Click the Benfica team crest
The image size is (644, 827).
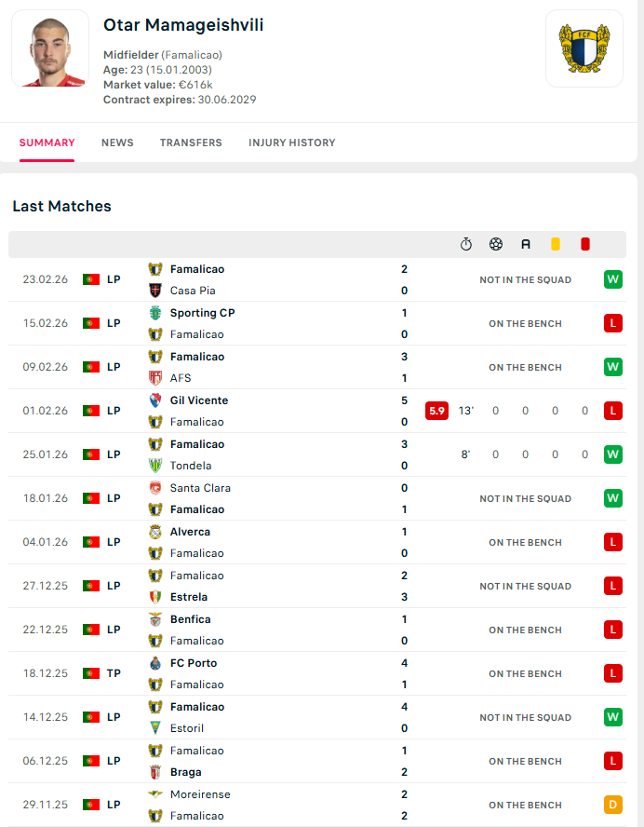[155, 619]
